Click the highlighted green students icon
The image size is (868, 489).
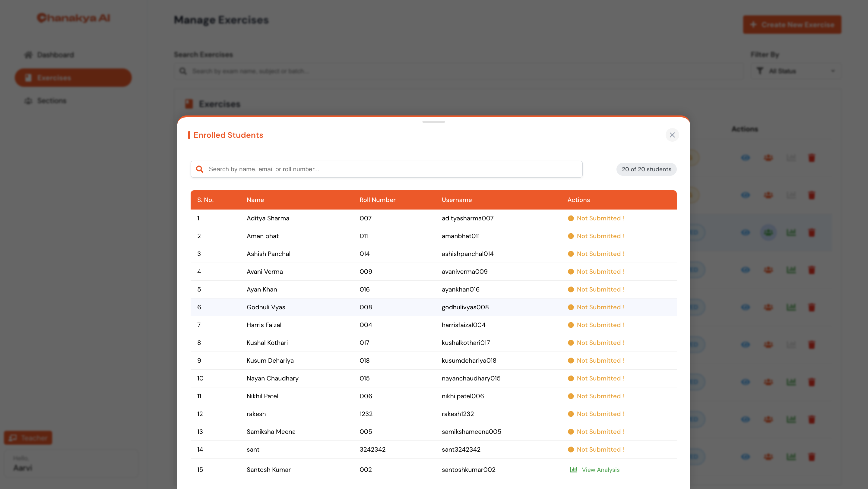pyautogui.click(x=768, y=232)
